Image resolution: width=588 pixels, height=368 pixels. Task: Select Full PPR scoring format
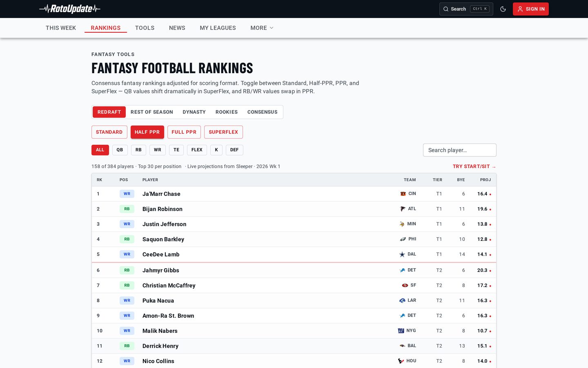184,132
